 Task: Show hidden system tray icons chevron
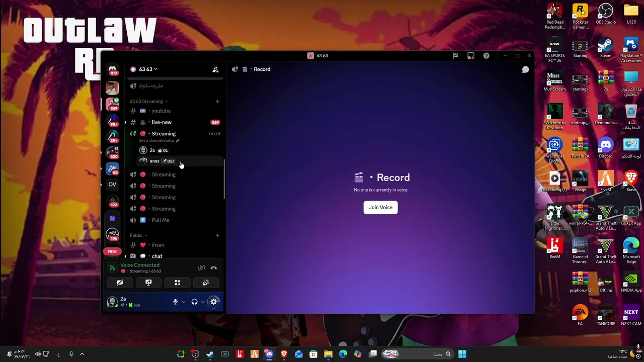point(82,354)
